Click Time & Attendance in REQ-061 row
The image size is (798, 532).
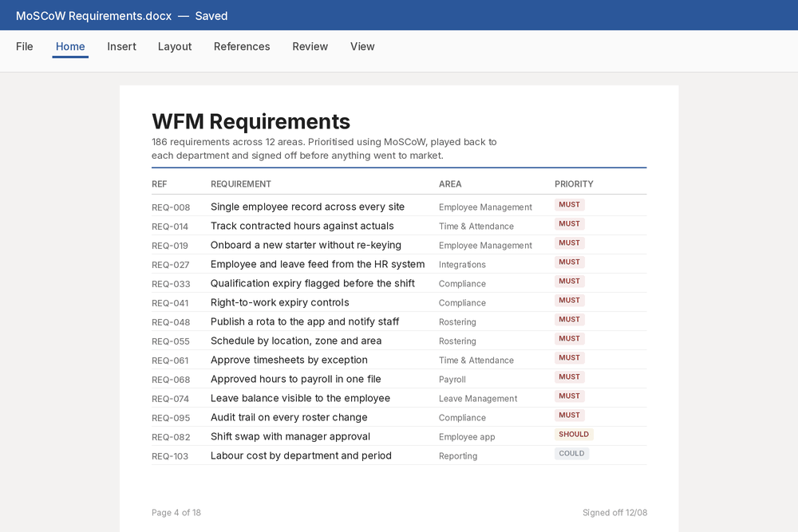click(476, 361)
